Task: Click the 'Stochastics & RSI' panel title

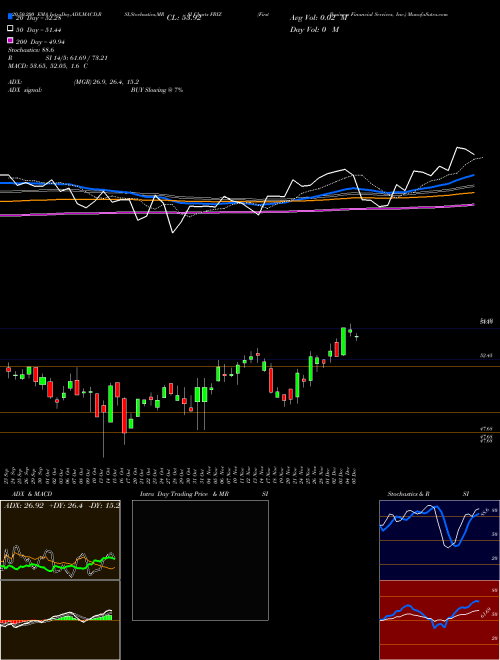Action: coord(428,494)
